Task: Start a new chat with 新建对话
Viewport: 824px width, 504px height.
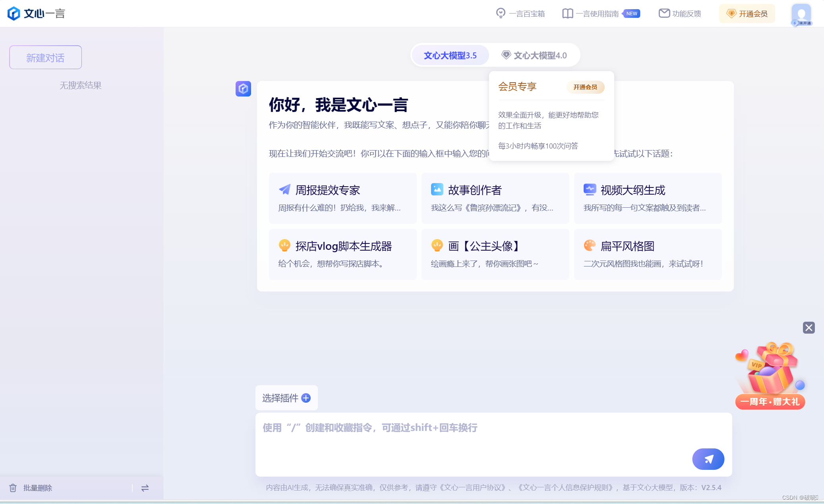Action: [46, 58]
